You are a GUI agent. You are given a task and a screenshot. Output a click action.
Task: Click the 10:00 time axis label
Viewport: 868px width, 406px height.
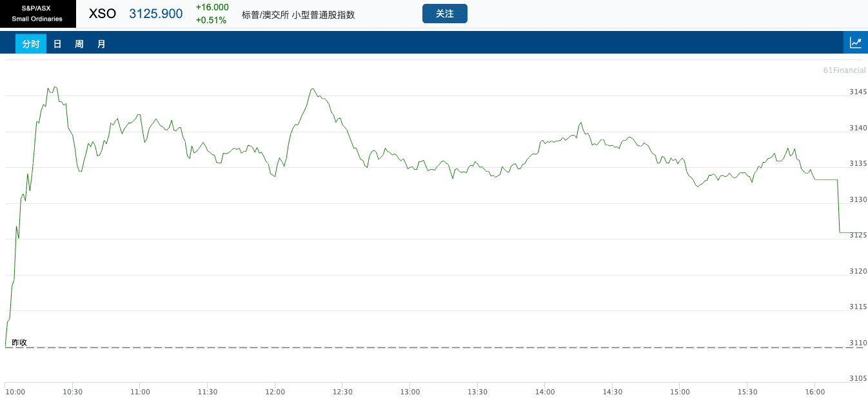coord(15,392)
